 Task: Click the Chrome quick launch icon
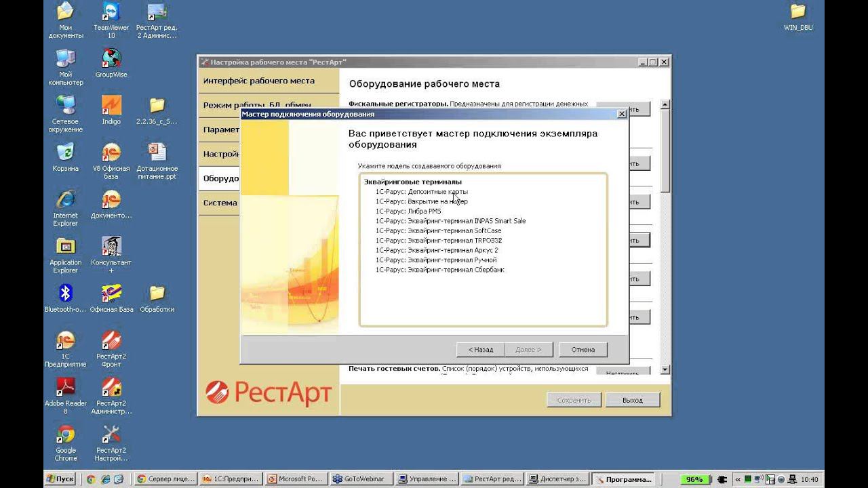coord(90,479)
